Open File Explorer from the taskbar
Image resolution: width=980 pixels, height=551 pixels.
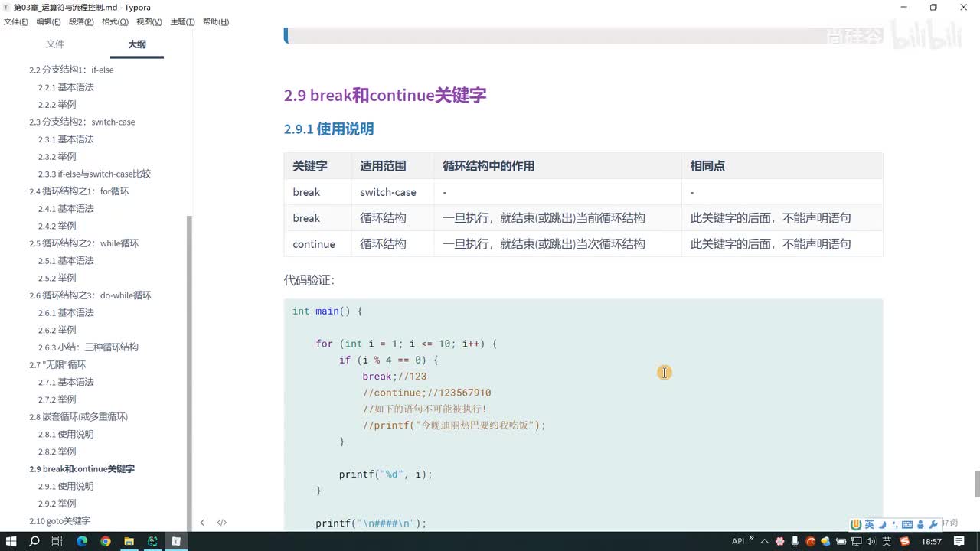click(129, 541)
